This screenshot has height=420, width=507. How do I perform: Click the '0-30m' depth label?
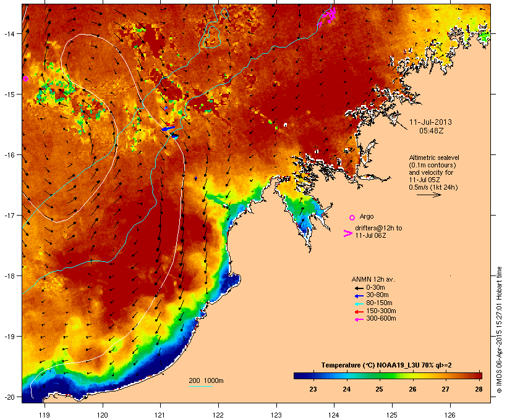(375, 288)
